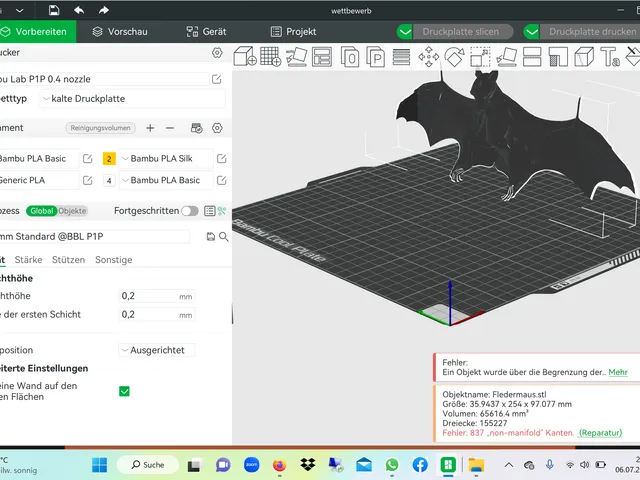Switch to the Gerät tab
Viewport: 640px width, 480px height.
point(206,32)
